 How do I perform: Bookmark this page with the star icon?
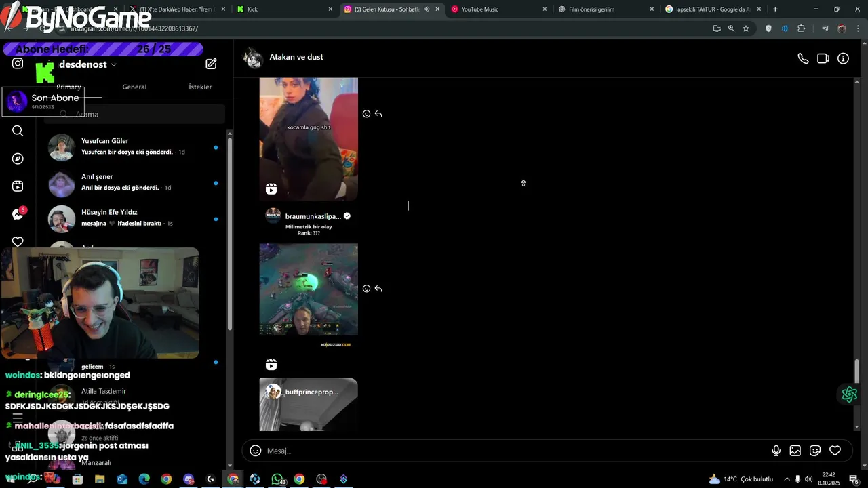coord(746,28)
